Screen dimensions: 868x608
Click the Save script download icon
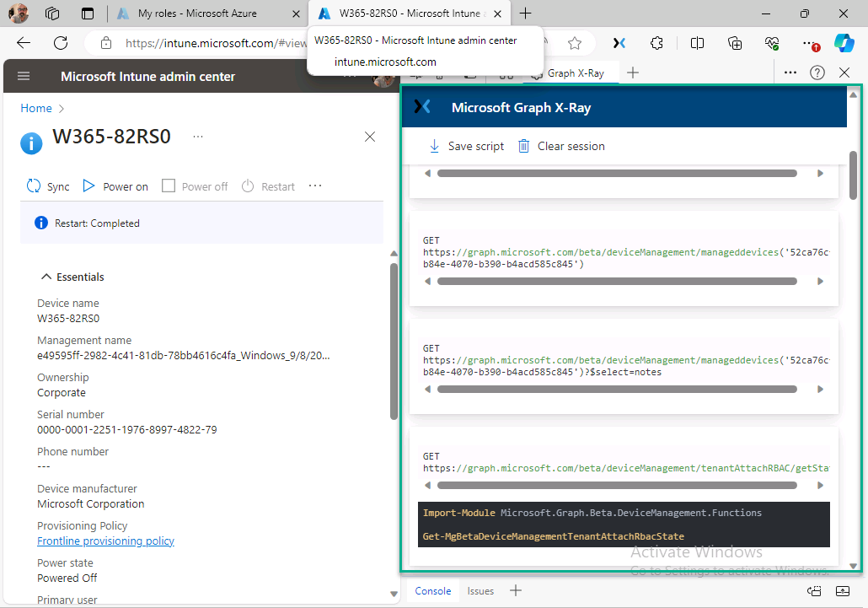click(435, 146)
